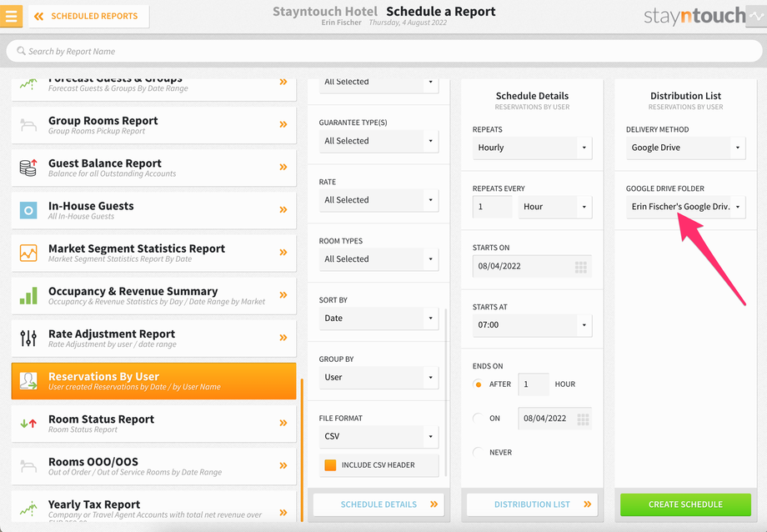Click the Schedule Details button
The width and height of the screenshot is (767, 532).
pyautogui.click(x=378, y=504)
